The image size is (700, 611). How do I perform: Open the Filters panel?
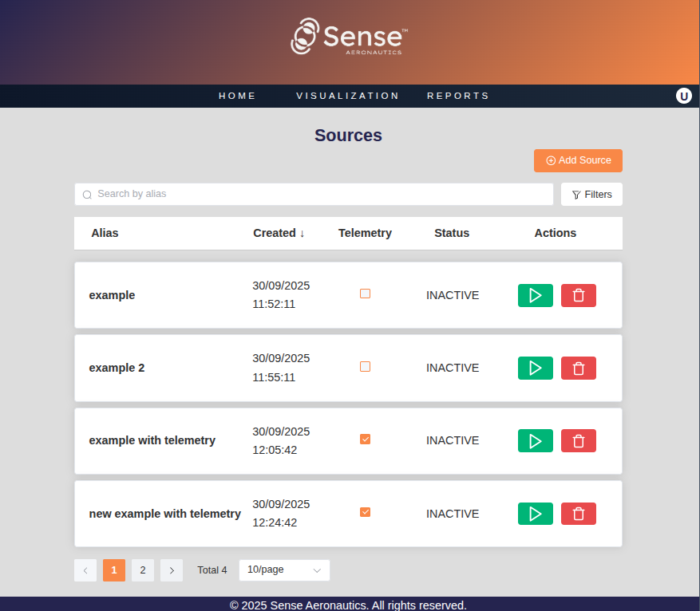click(591, 195)
